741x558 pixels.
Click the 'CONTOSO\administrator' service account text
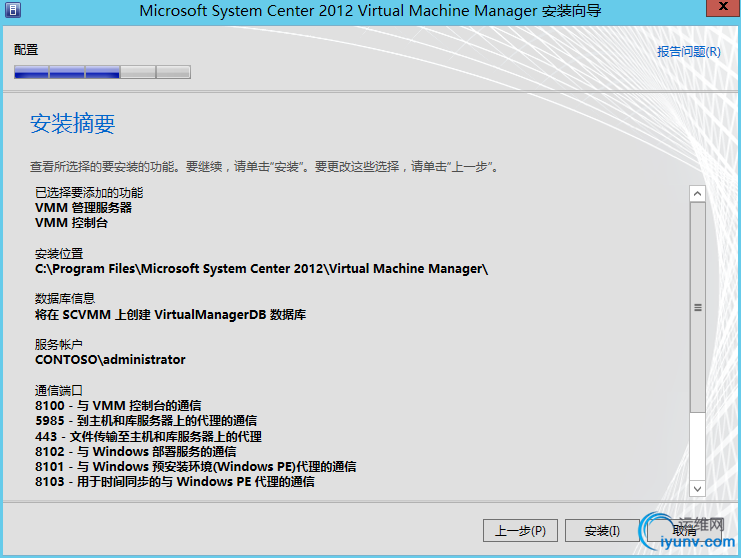(x=110, y=360)
